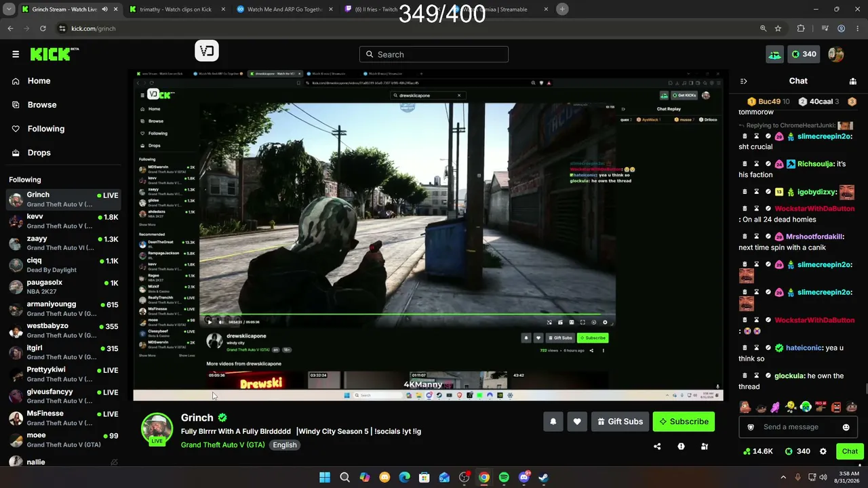This screenshot has height=488, width=868.
Task: Click the Kick search box
Action: point(434,54)
